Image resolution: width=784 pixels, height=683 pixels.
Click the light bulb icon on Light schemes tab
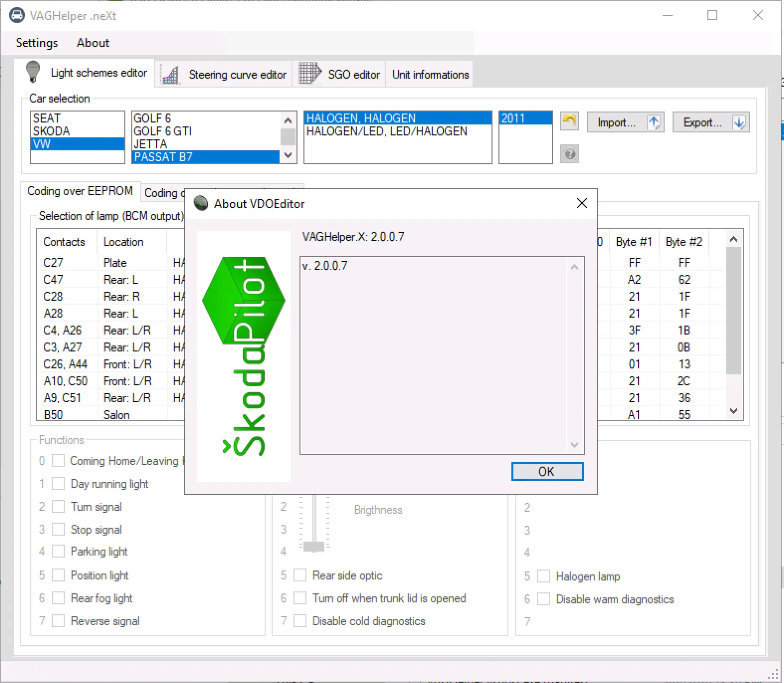33,72
